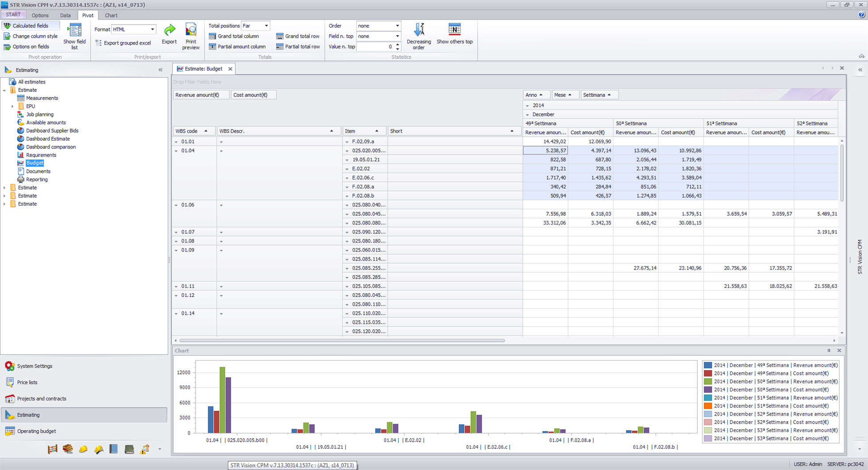Toggle the Grand total column option
This screenshot has height=470, width=868.
[238, 36]
